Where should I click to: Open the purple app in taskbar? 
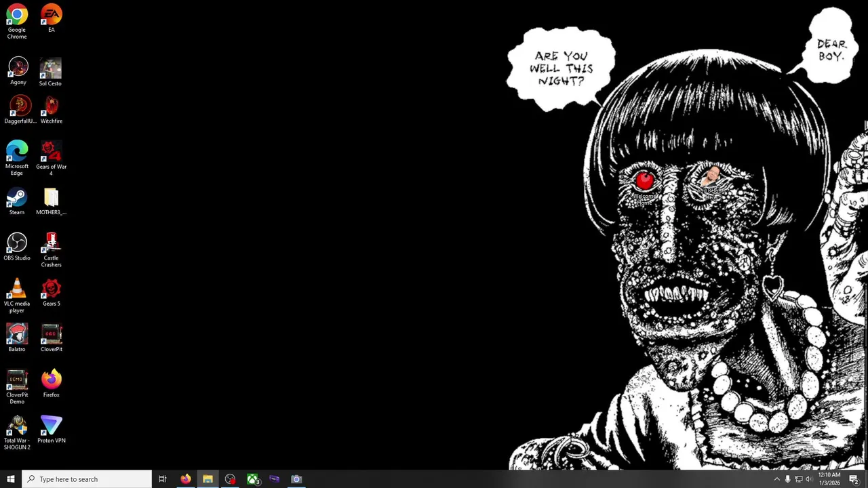(274, 479)
